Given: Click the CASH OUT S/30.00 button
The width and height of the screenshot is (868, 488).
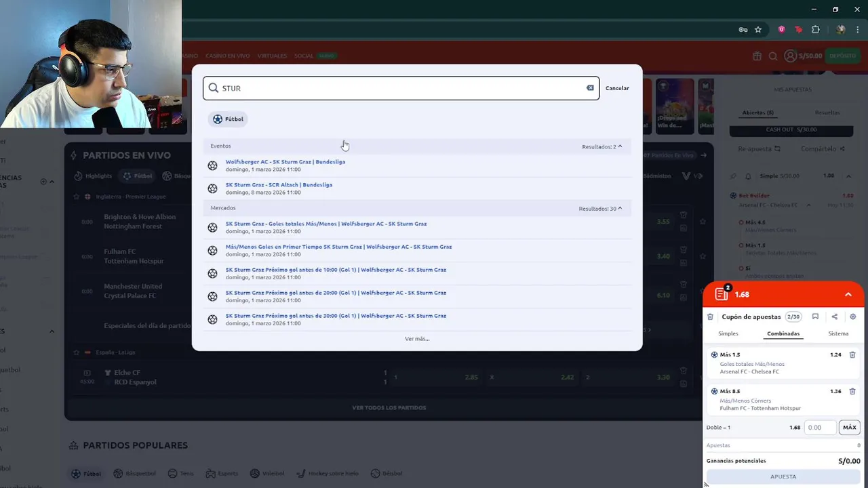Looking at the screenshot, I should coord(791,130).
